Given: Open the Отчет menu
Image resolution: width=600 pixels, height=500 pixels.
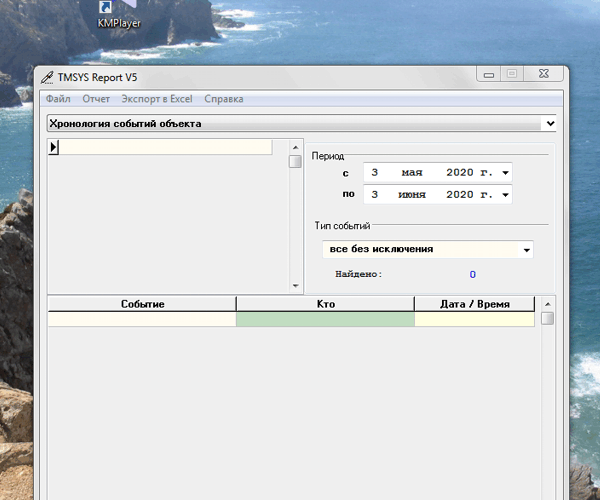Looking at the screenshot, I should point(96,99).
